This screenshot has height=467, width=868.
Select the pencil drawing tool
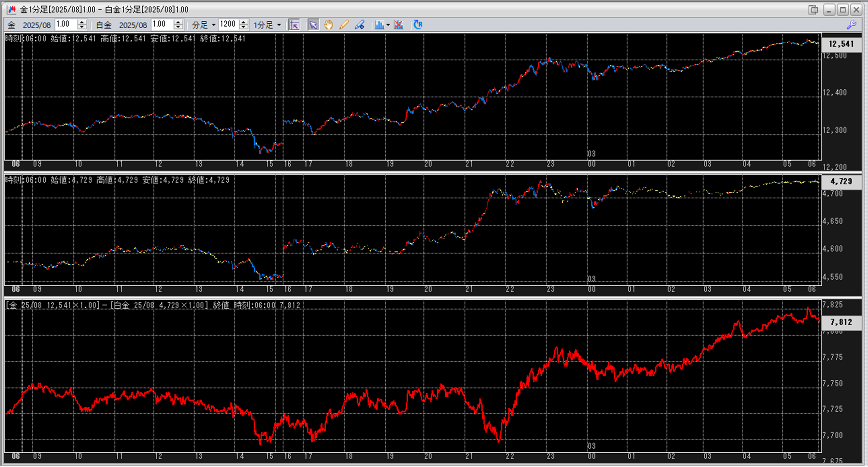tap(343, 25)
